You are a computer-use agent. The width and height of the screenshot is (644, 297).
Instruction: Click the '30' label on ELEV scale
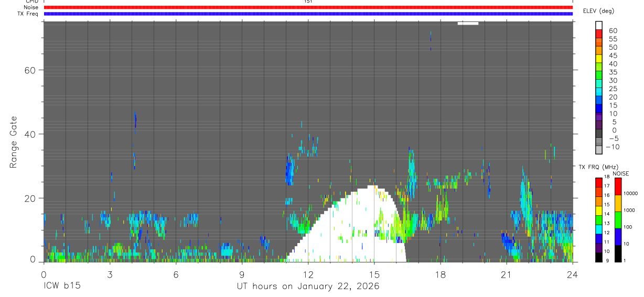click(x=613, y=81)
